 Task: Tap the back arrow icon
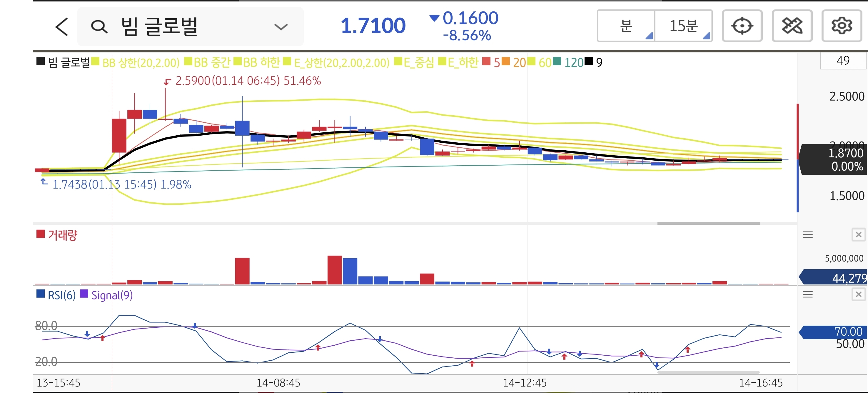coord(62,27)
